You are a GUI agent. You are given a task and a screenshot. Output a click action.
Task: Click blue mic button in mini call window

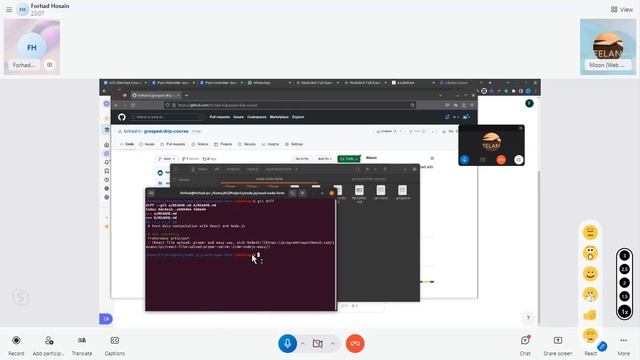coord(464,160)
